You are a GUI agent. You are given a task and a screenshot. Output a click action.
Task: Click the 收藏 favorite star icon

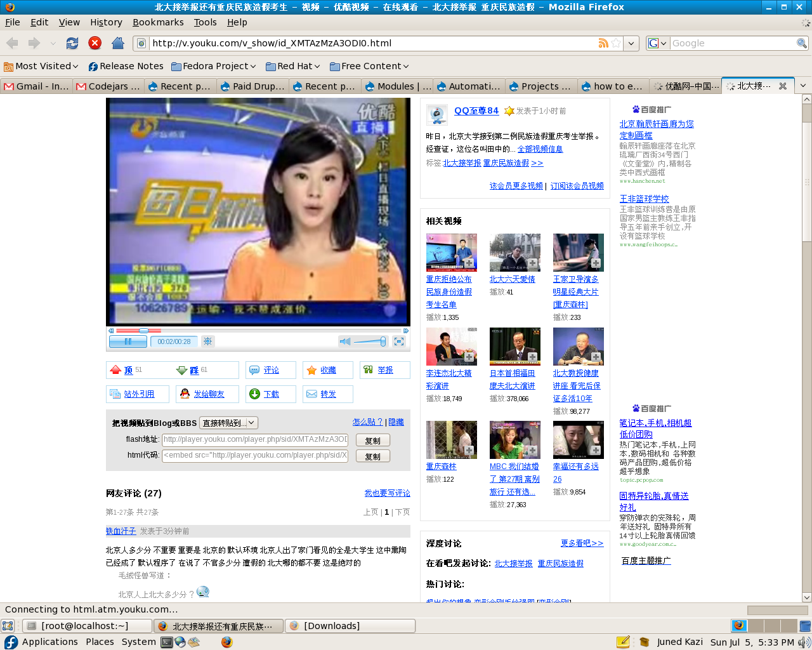pos(311,370)
